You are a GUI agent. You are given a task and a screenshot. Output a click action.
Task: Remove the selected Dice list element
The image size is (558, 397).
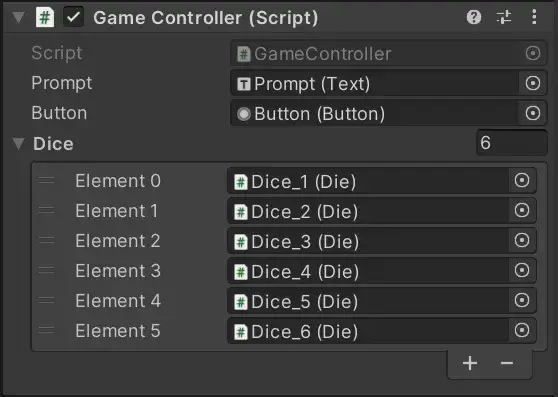(507, 363)
